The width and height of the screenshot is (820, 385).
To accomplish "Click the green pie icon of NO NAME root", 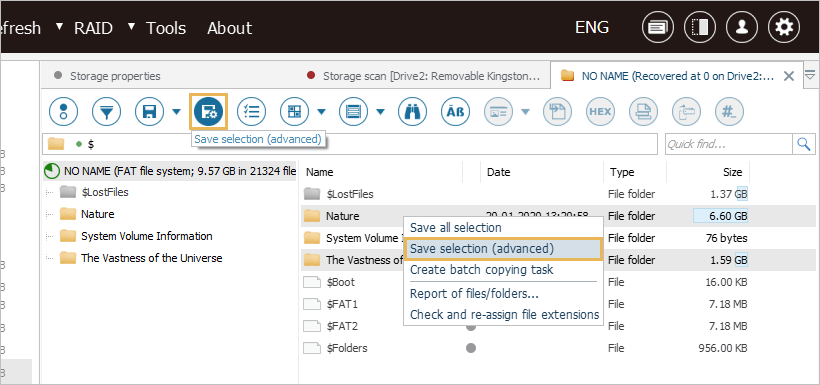I will pyautogui.click(x=52, y=171).
